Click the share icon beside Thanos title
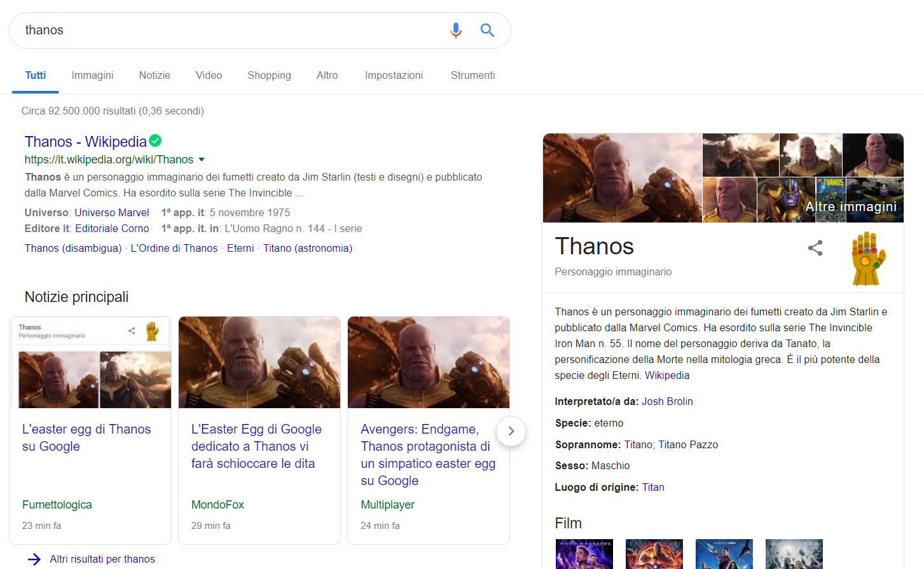The width and height of the screenshot is (924, 569). (815, 248)
